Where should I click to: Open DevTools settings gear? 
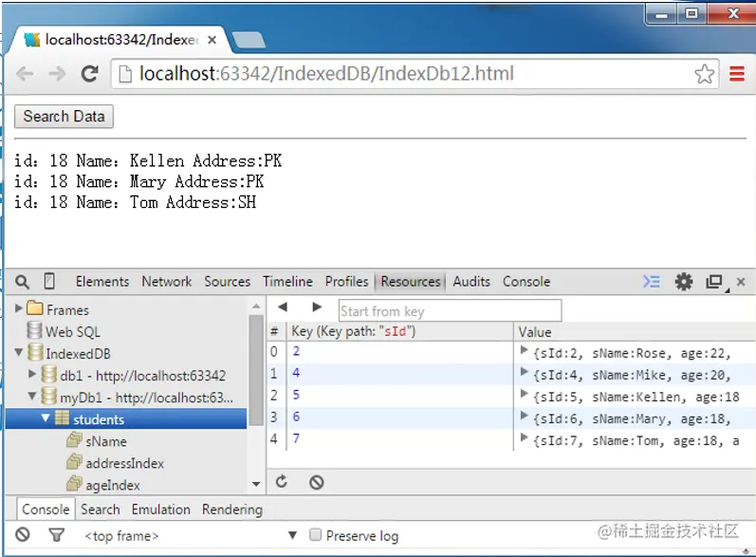(x=683, y=281)
